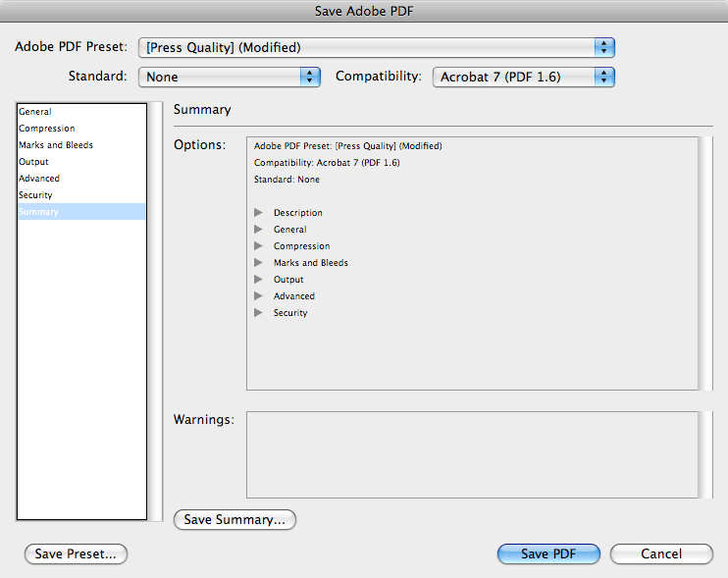Click the category list vertical scrollbar

point(156,311)
